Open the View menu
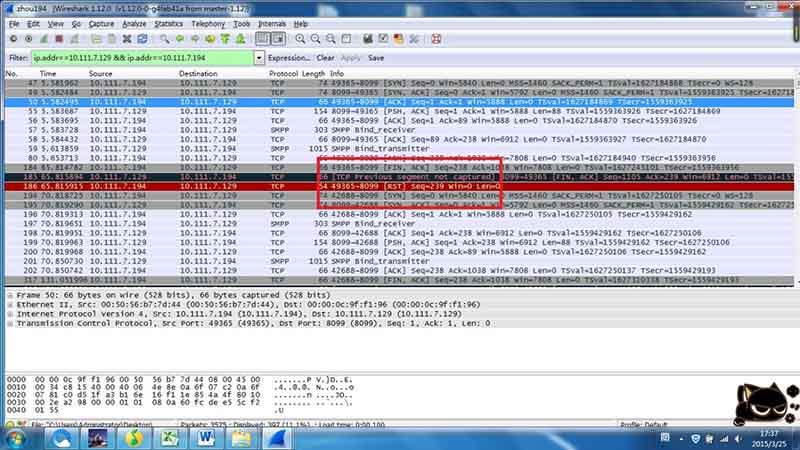The width and height of the screenshot is (800, 450). pyautogui.click(x=56, y=24)
